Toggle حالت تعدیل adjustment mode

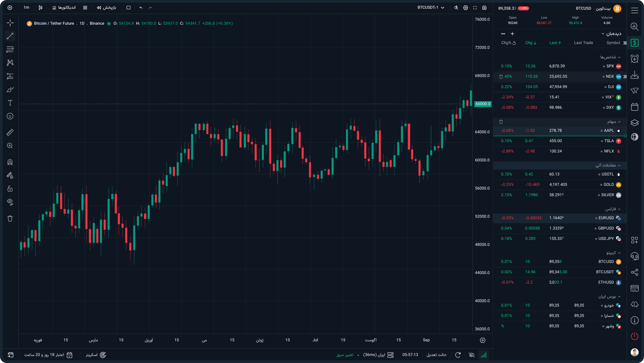(x=436, y=355)
